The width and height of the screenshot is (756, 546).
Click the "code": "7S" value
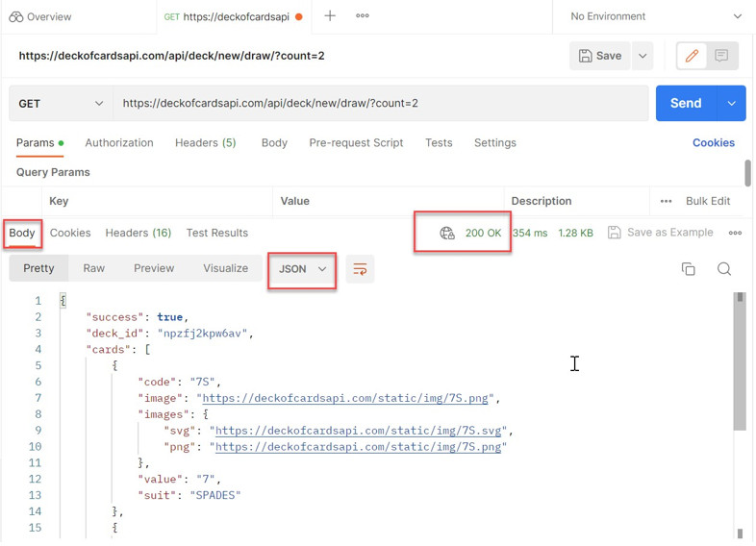[x=202, y=383]
